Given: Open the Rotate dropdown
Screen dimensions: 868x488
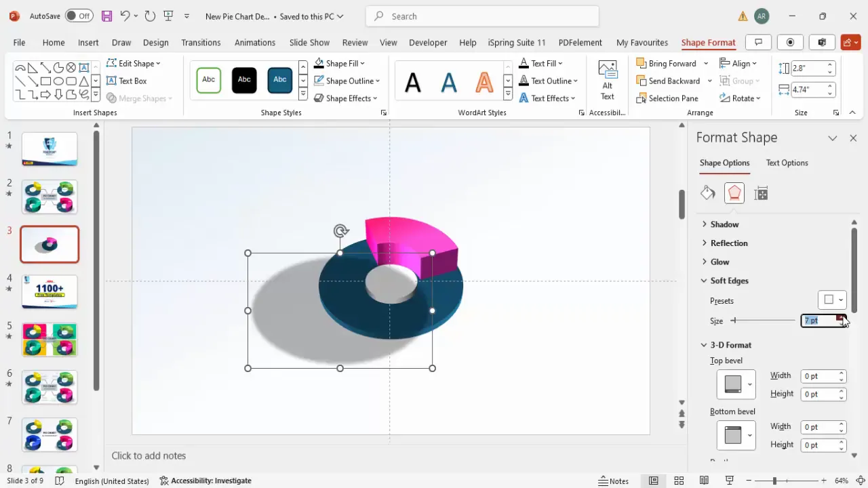Looking at the screenshot, I should pyautogui.click(x=740, y=98).
